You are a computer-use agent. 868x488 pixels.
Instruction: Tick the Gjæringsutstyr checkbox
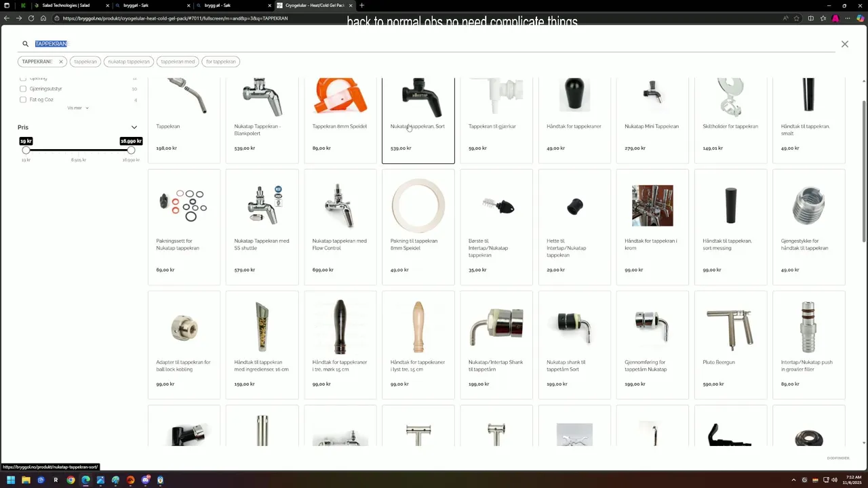pos(23,89)
